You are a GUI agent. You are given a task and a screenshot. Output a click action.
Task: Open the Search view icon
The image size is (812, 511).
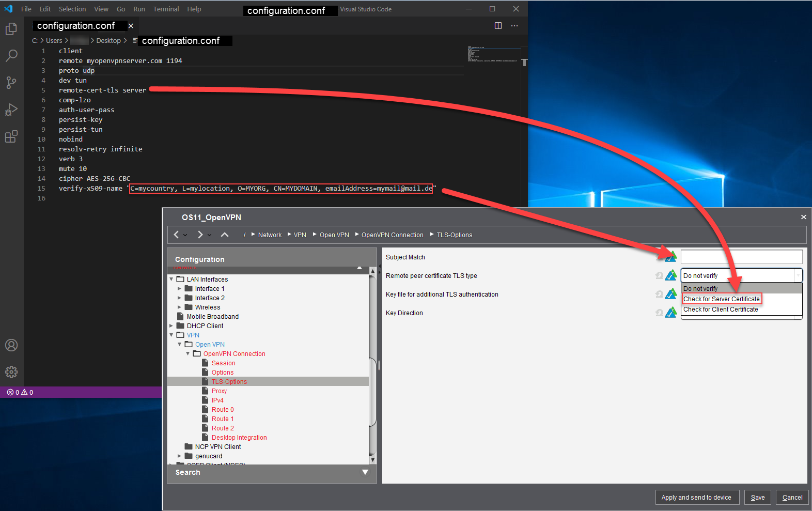11,56
